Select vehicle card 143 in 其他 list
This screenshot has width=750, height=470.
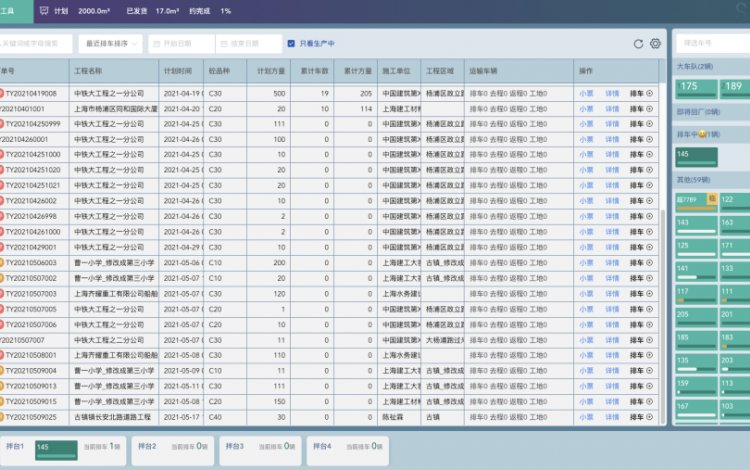(696, 226)
